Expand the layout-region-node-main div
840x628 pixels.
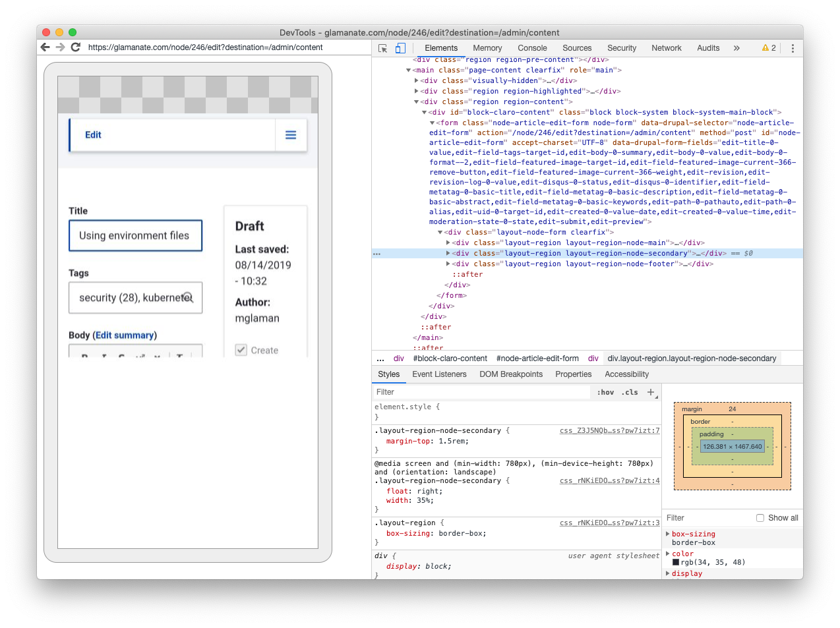tap(448, 243)
